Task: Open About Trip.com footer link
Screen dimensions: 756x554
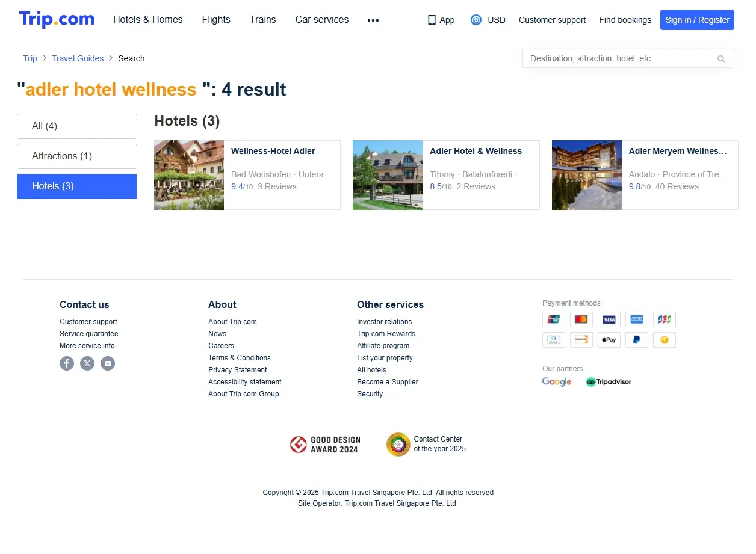Action: click(x=232, y=322)
